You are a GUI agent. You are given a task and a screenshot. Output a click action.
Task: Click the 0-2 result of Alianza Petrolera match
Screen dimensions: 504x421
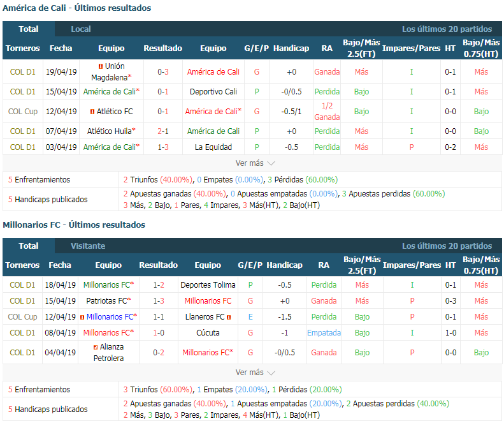pos(159,353)
